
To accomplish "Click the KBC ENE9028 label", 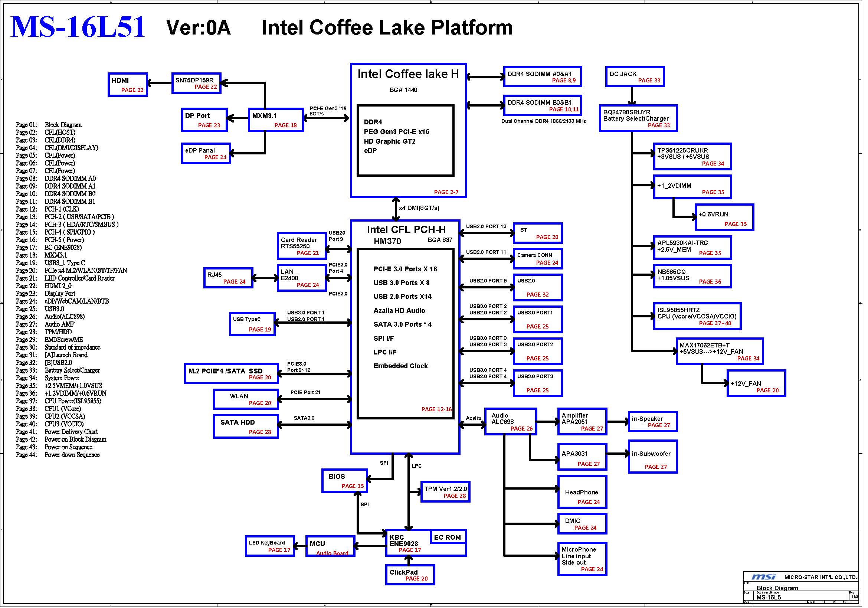I will pyautogui.click(x=404, y=541).
